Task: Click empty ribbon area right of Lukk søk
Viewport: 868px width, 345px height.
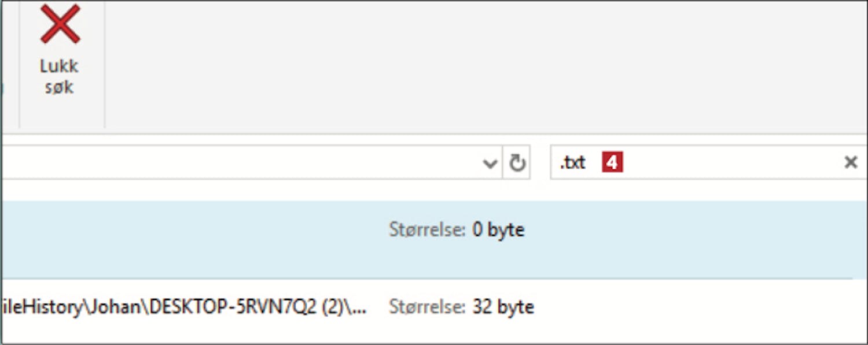Action: point(463,64)
